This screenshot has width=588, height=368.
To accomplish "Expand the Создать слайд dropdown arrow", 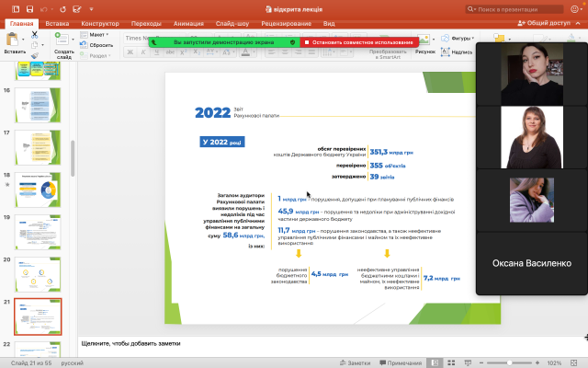I will point(73,39).
